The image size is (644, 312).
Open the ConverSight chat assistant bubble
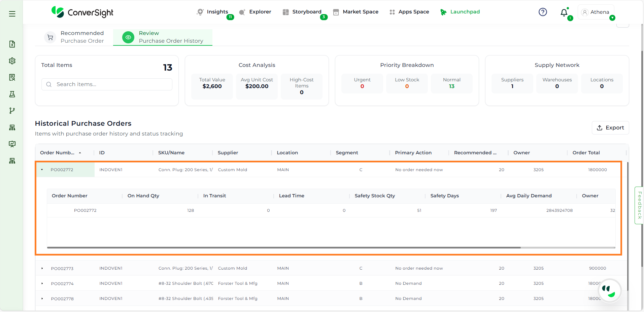pyautogui.click(x=609, y=291)
